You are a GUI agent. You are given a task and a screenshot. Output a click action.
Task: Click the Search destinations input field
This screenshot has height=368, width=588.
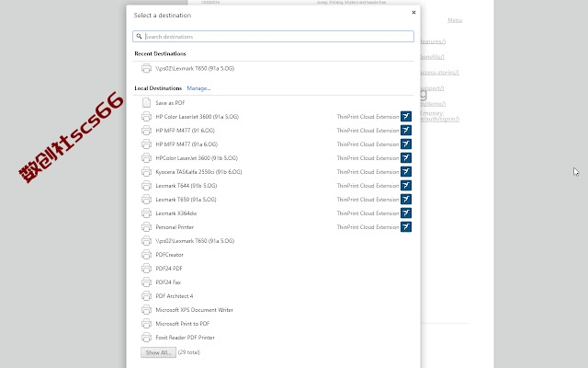point(273,37)
